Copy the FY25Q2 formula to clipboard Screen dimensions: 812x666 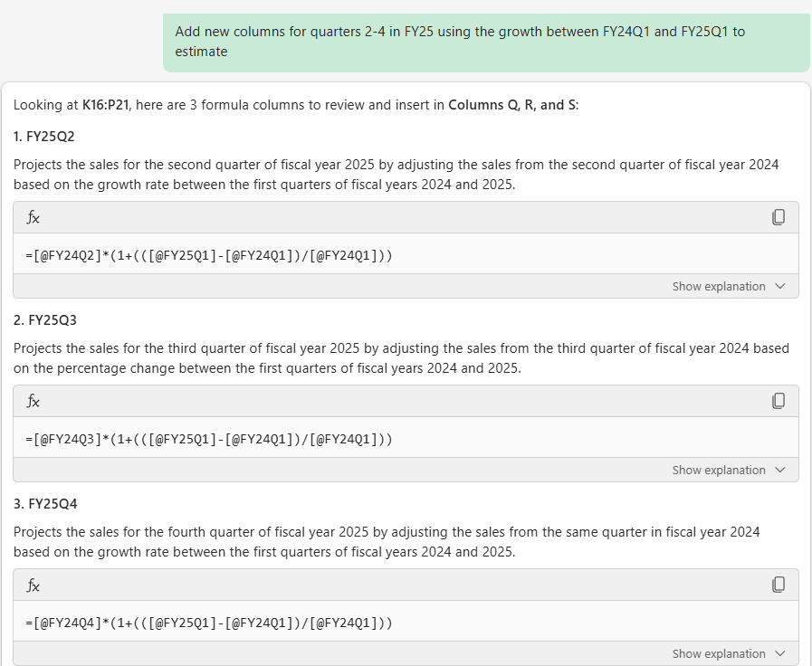pyautogui.click(x=778, y=217)
